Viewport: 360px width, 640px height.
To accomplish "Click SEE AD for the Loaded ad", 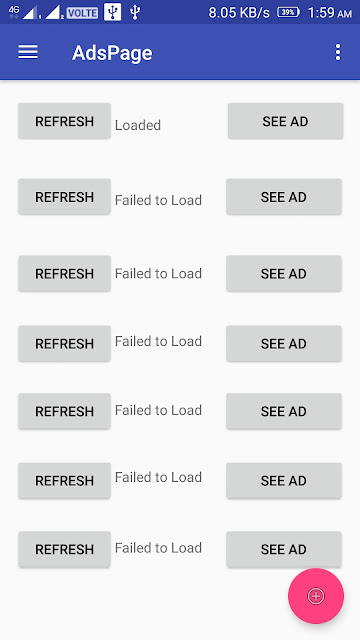I will point(285,121).
